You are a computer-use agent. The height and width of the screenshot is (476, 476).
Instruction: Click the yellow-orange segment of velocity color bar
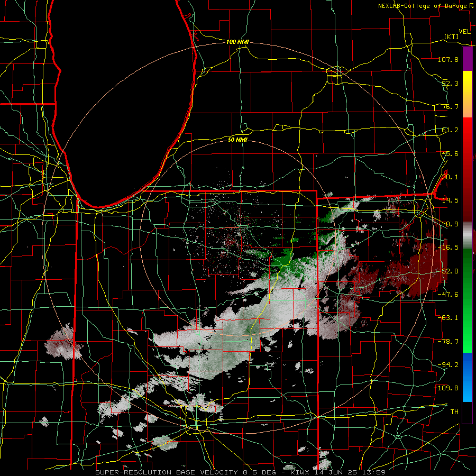click(467, 94)
